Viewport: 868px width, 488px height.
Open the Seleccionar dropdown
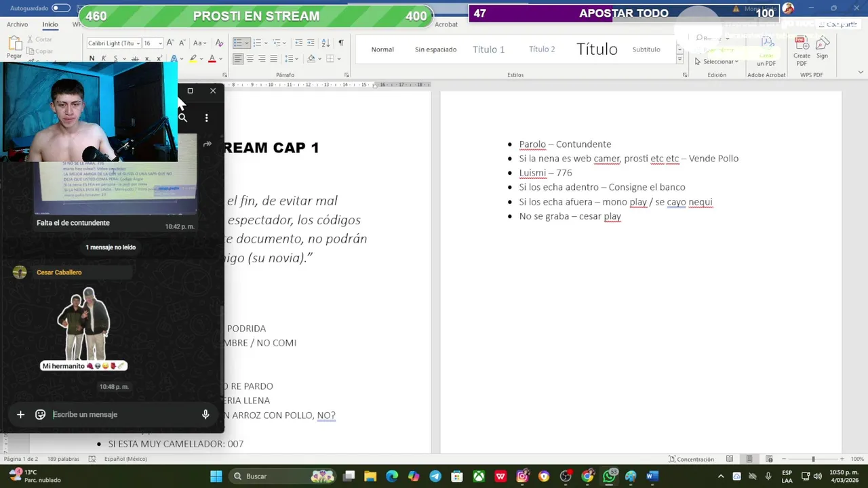tap(718, 62)
